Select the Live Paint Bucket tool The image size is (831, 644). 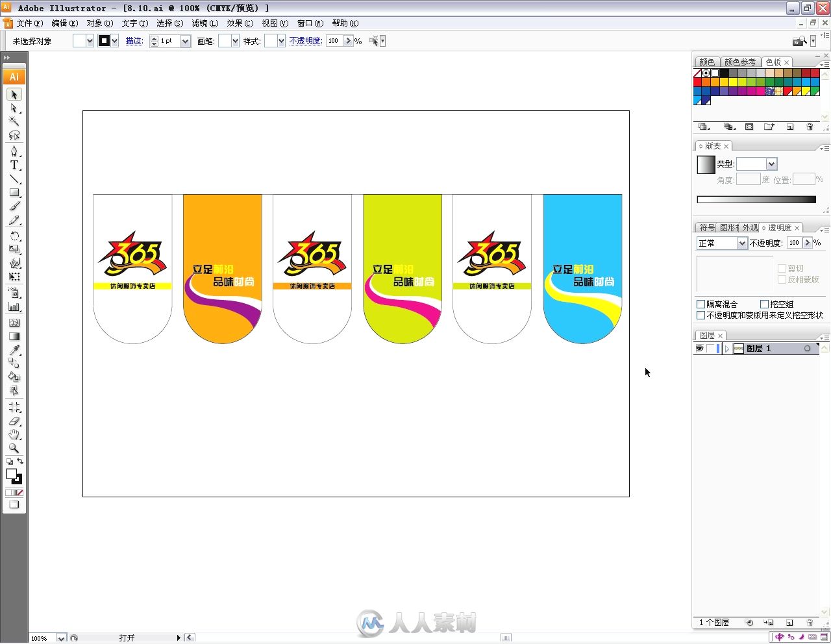coord(14,377)
